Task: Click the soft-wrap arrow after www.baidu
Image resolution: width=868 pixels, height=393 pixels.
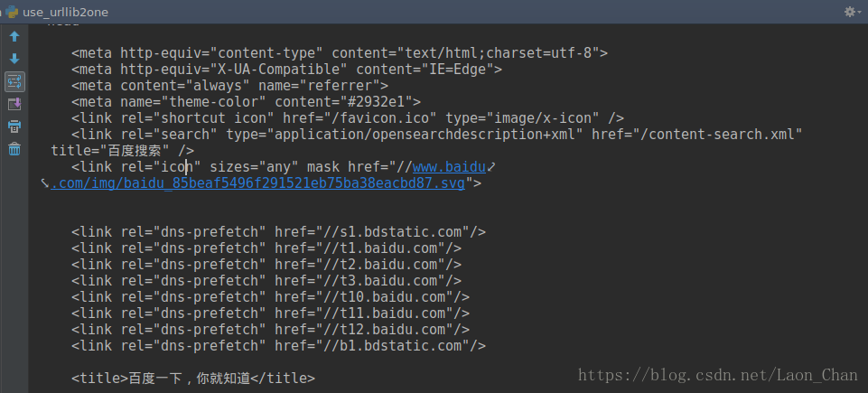Action: (490, 165)
